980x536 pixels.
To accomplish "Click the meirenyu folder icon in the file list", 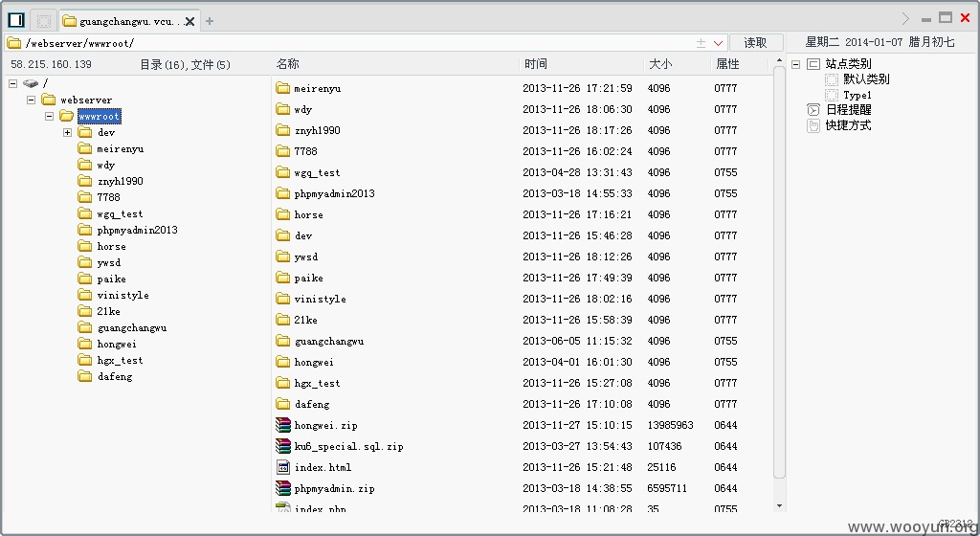I will (x=283, y=88).
